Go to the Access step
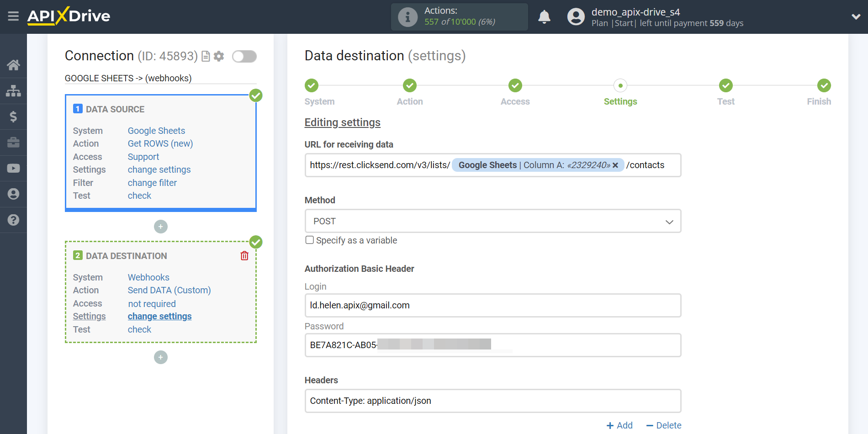 pos(515,85)
